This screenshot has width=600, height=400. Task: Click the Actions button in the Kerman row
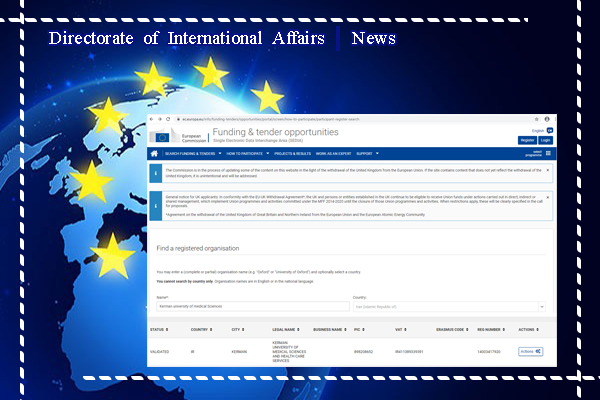pos(531,351)
